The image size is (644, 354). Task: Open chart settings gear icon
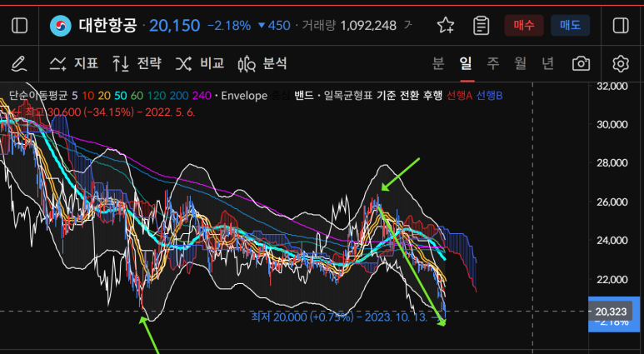tap(621, 64)
